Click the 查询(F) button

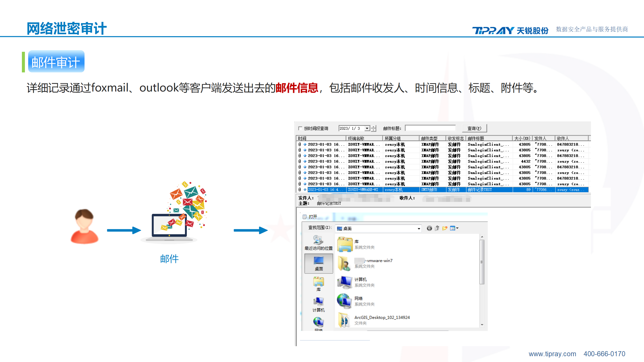coord(474,128)
